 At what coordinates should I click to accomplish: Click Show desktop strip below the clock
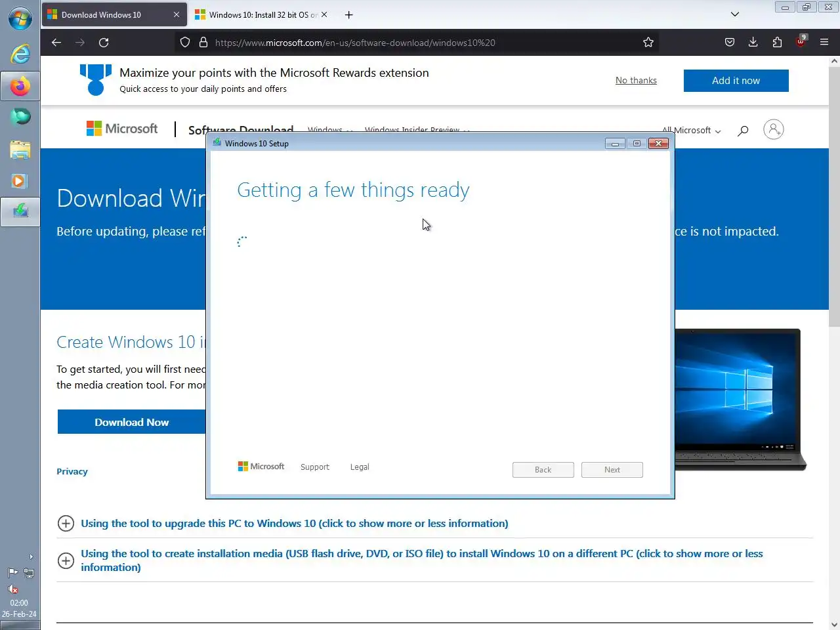[20, 625]
